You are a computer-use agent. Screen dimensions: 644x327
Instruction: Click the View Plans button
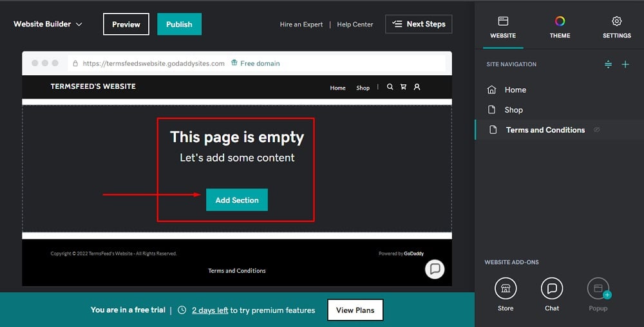click(x=355, y=310)
